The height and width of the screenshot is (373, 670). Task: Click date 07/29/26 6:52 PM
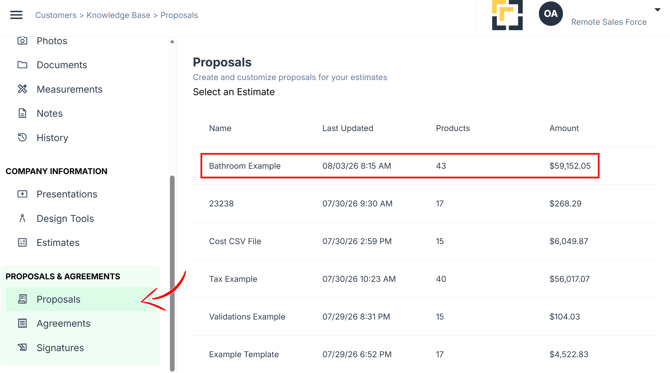point(356,354)
